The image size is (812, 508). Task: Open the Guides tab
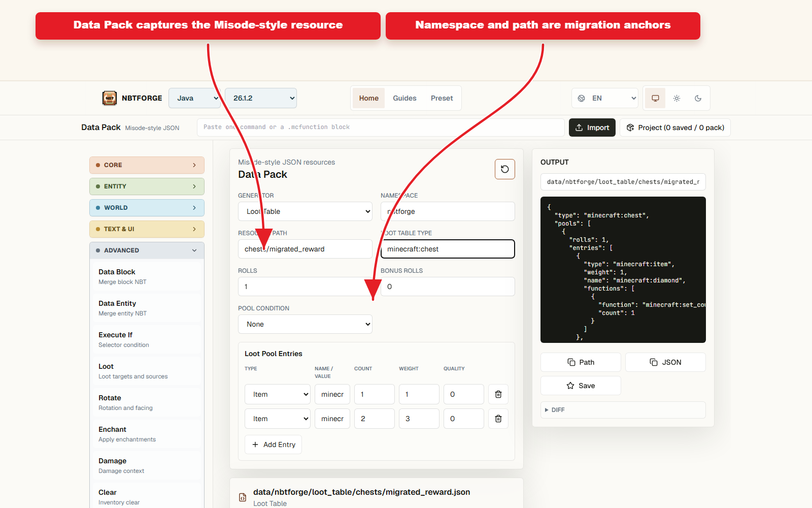click(404, 98)
